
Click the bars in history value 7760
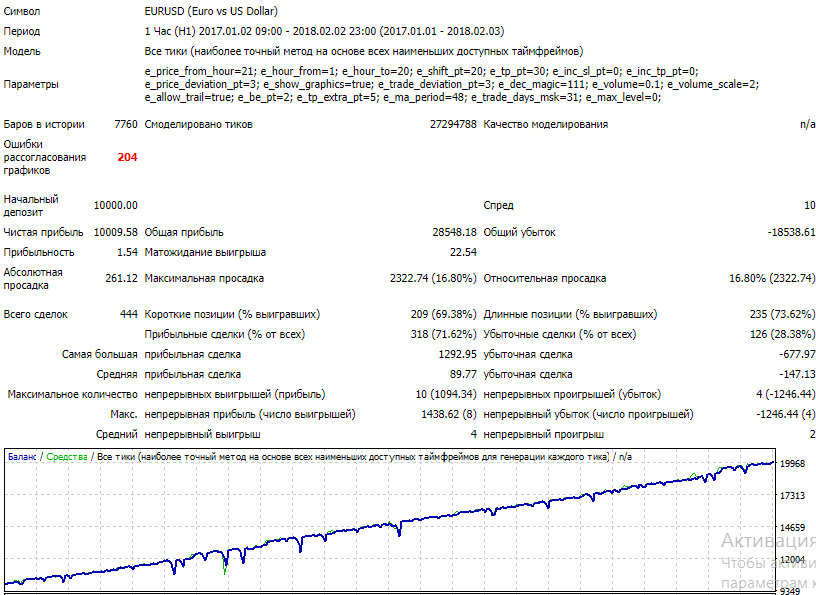click(126, 124)
